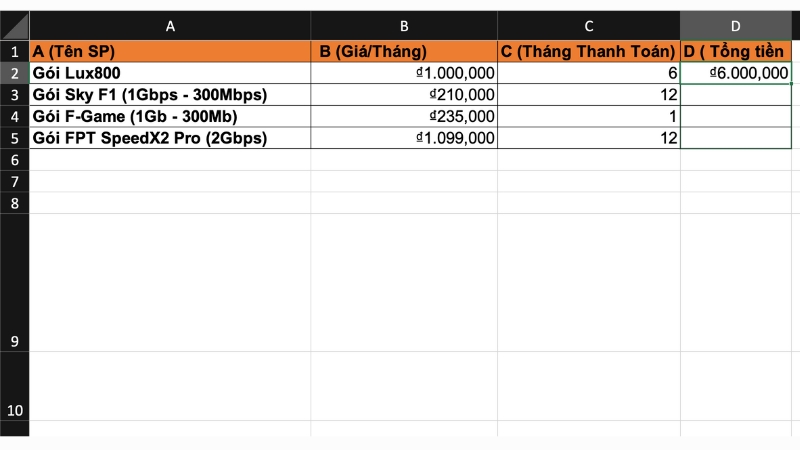Click the ₫210,000 price cell
Image resolution: width=800 pixels, height=450 pixels.
click(x=404, y=95)
